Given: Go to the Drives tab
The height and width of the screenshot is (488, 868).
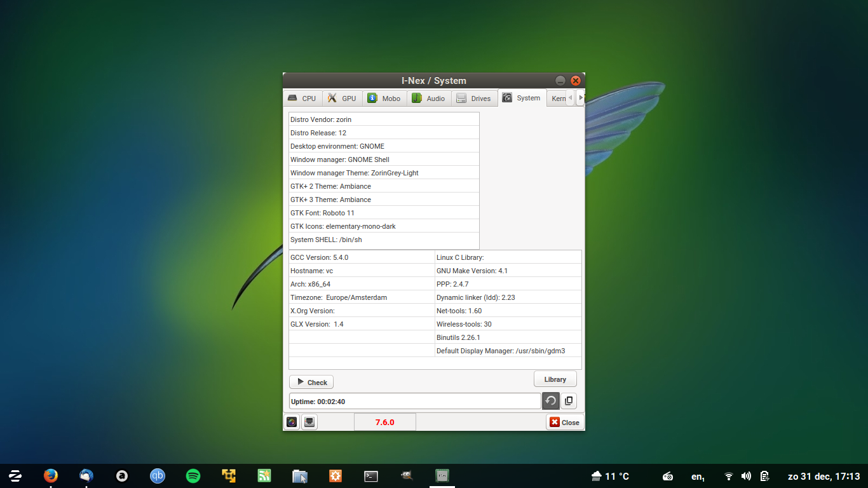Looking at the screenshot, I should 475,98.
